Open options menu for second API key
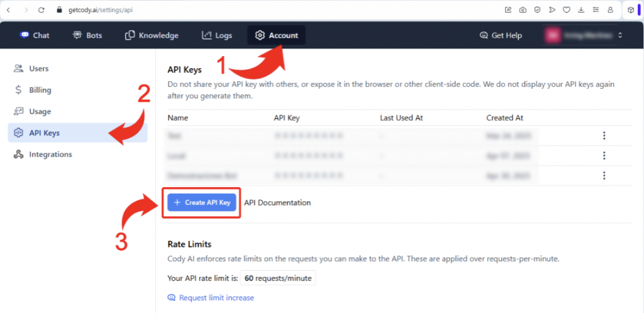This screenshot has width=644, height=313. click(604, 156)
